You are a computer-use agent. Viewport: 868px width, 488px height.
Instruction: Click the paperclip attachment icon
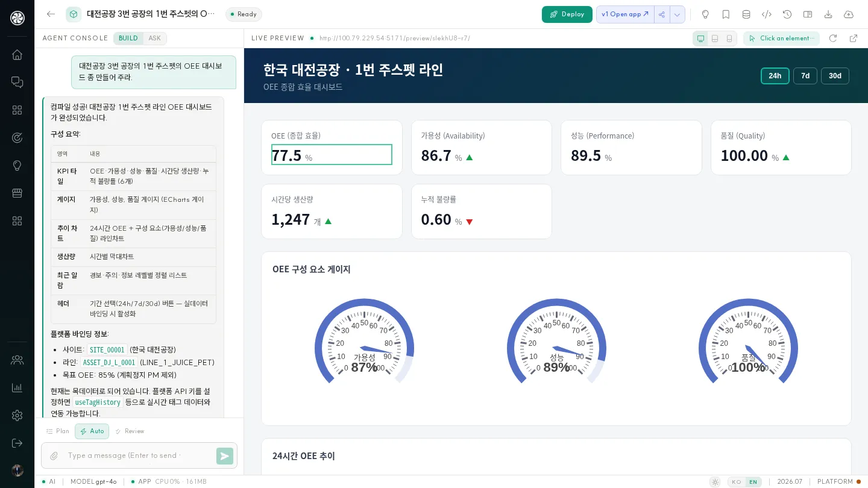pyautogui.click(x=54, y=456)
